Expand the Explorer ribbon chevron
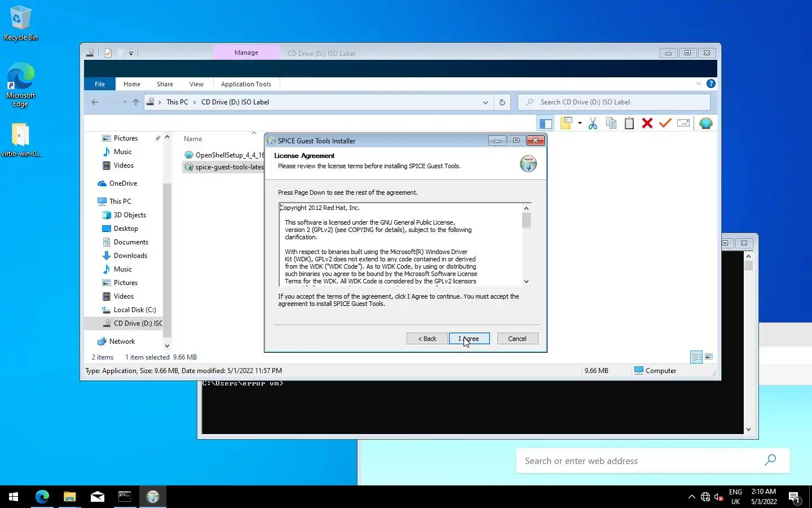 [x=698, y=84]
